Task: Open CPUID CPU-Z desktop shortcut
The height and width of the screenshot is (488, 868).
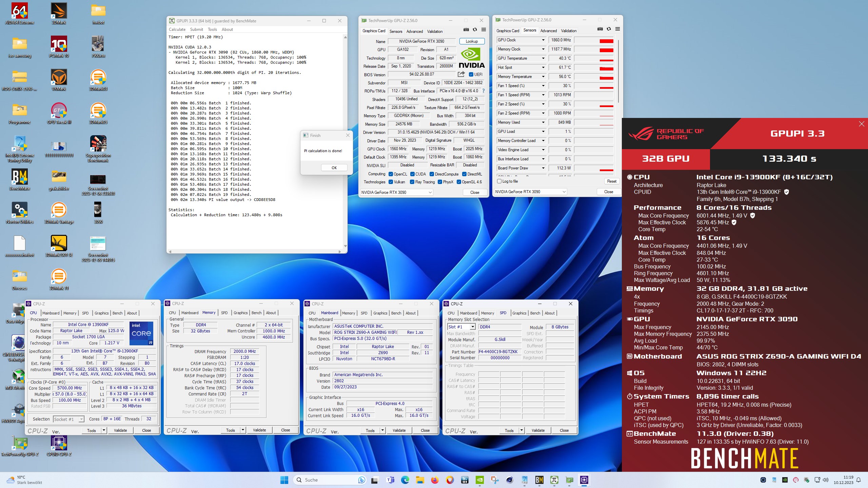Action: point(59,445)
